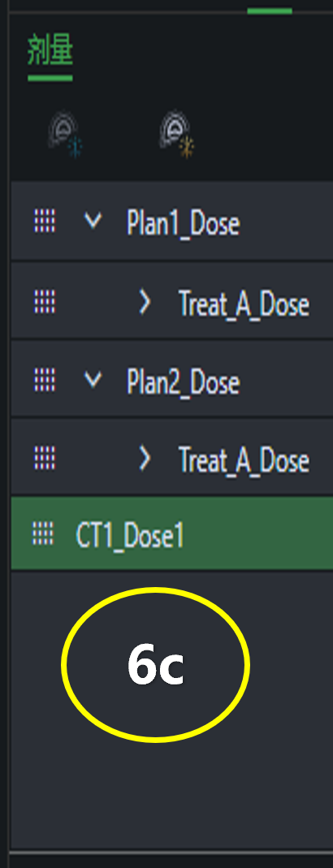Viewport: 333px width, 868px height.
Task: Click grid icon of Treat_A_Dose under Plan2_Dose
Action: [45, 458]
